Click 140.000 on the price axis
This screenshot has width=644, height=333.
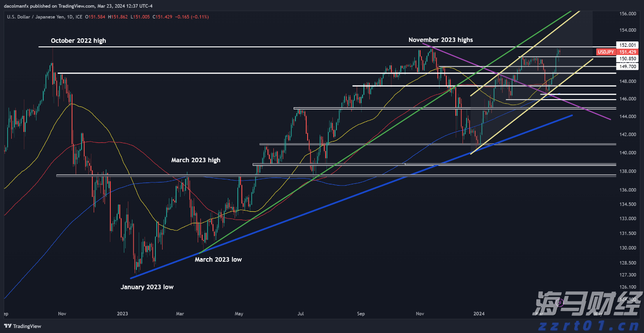point(627,153)
